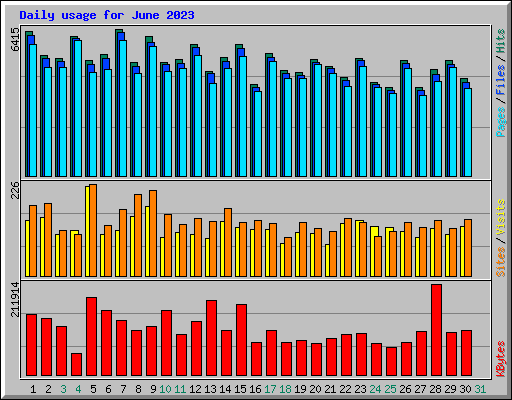The width and height of the screenshot is (512, 400).
Task: Click day 2 on the date axis
Action: 48,389
